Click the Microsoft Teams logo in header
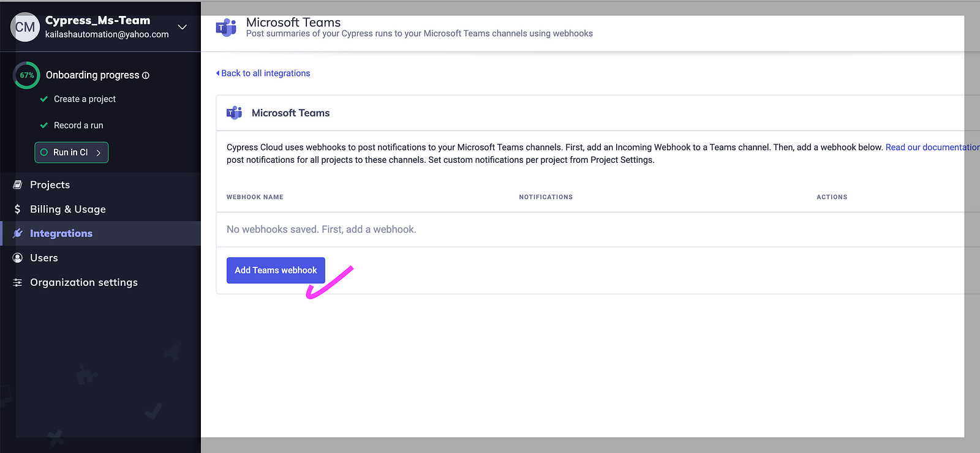This screenshot has width=980, height=453. coord(226,28)
